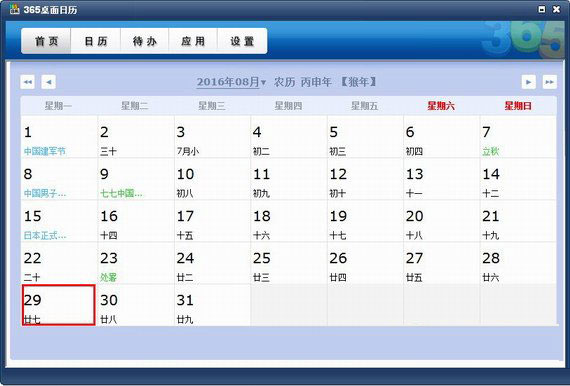Screen dimensions: 570x386
Task: Select August 27 廿五
Action: [442, 263]
